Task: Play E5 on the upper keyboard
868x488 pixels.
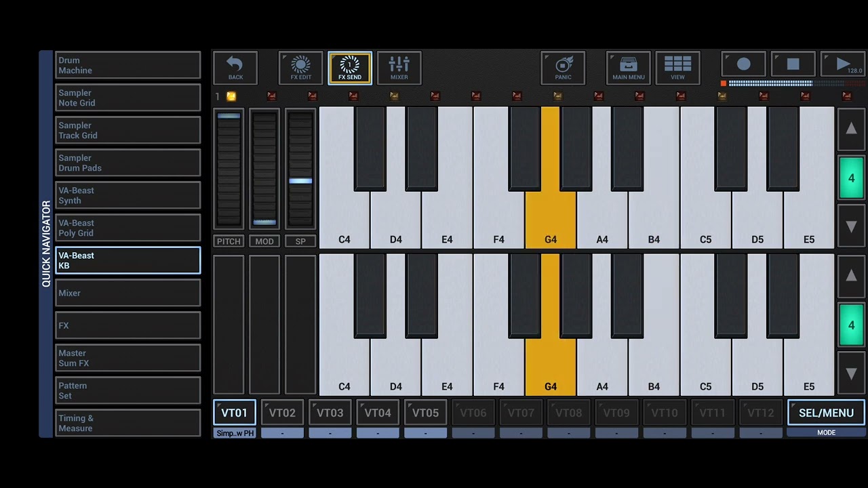Action: coord(809,220)
